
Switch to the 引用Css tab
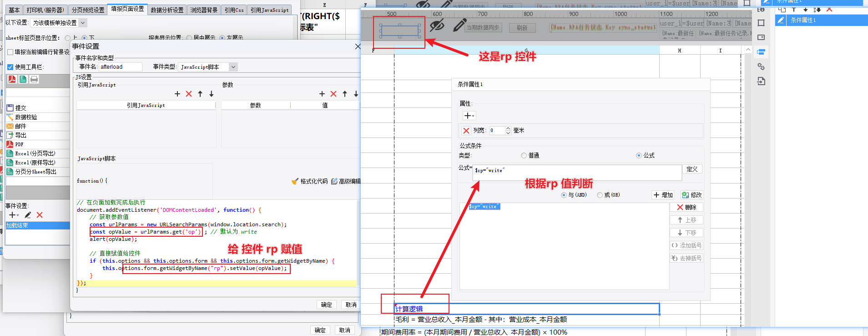click(x=234, y=10)
